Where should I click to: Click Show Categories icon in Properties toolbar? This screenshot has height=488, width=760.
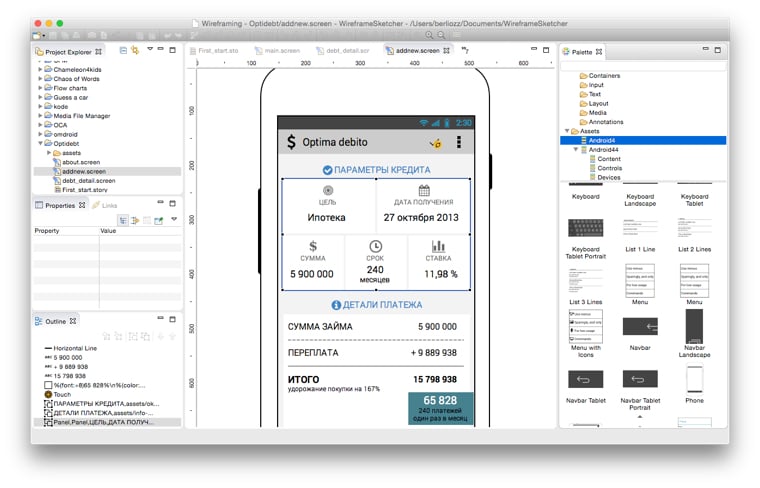[x=123, y=219]
